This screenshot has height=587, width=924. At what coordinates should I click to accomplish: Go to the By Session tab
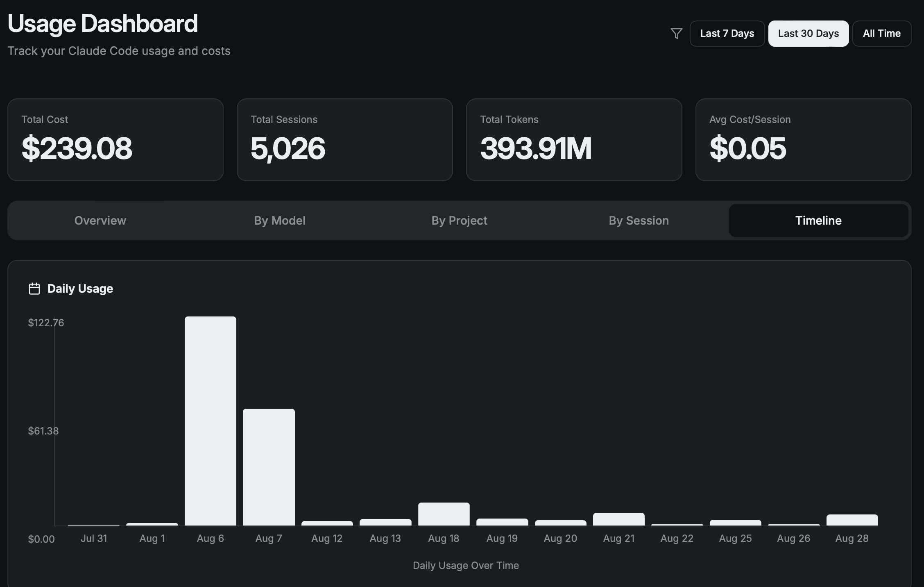coord(639,221)
